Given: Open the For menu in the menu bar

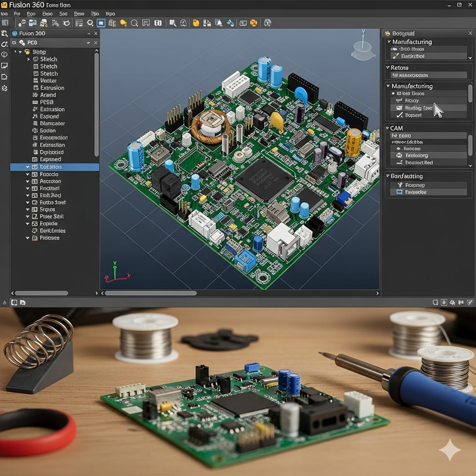Looking at the screenshot, I should tap(17, 13).
